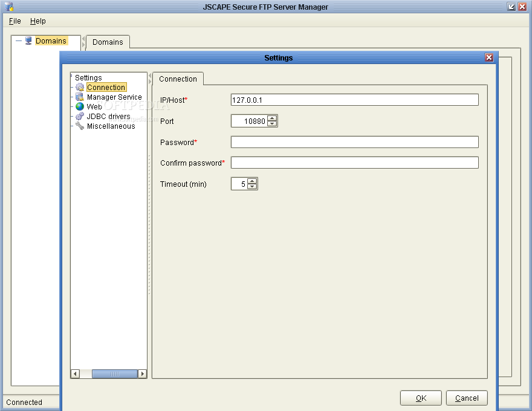Click the JSCAPE application icon in title bar
This screenshot has width=532, height=411.
click(9, 7)
